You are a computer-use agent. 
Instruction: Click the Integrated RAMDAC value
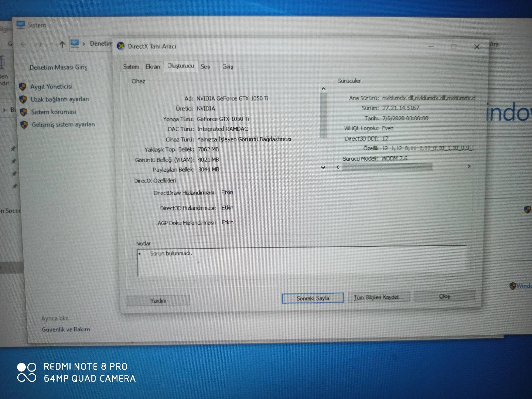coord(222,129)
